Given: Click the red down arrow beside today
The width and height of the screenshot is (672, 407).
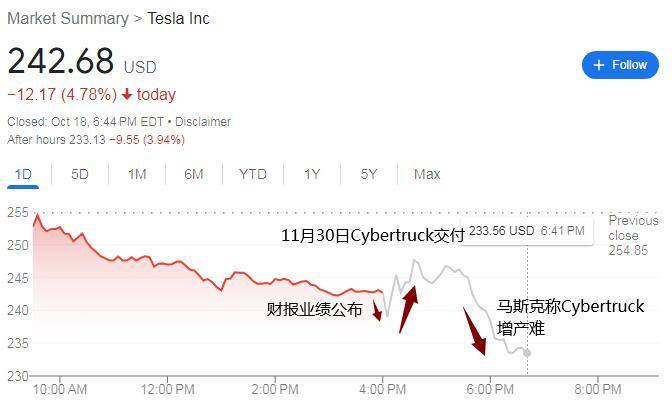Looking at the screenshot, I should point(127,95).
